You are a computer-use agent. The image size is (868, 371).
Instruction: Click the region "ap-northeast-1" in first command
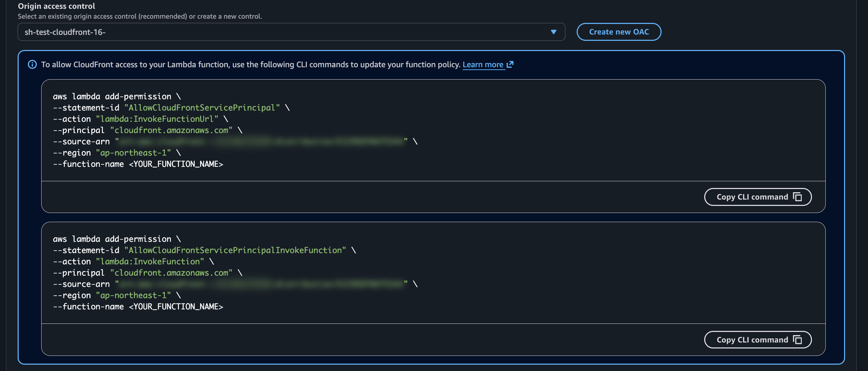point(134,153)
